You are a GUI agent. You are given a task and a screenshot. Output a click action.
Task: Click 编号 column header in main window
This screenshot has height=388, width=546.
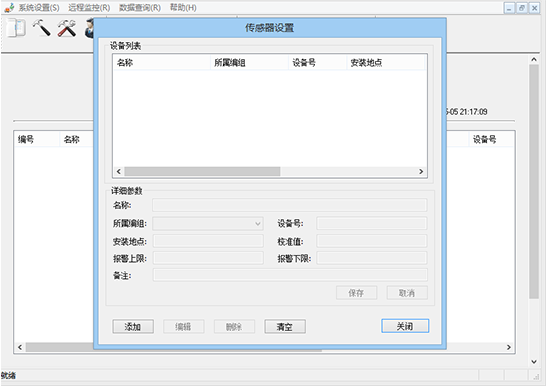coord(37,140)
